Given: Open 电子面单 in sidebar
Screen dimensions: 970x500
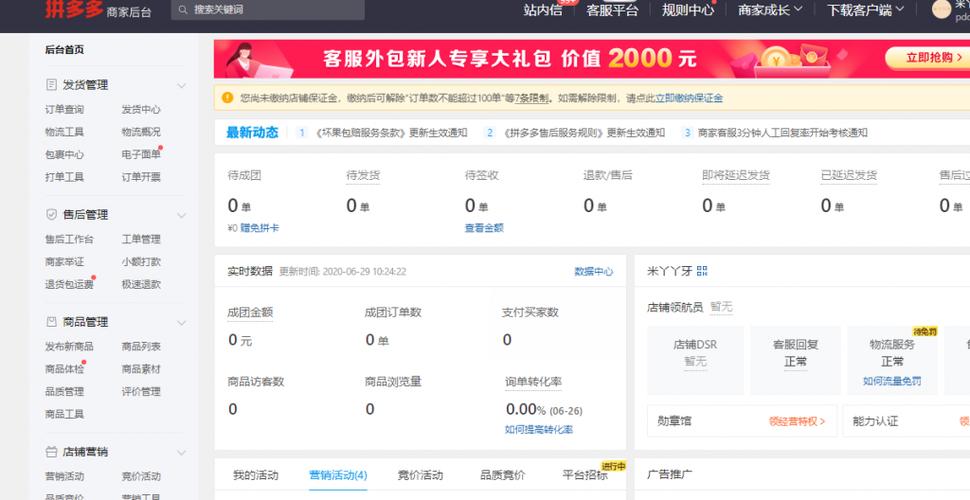Looking at the screenshot, I should tap(141, 155).
